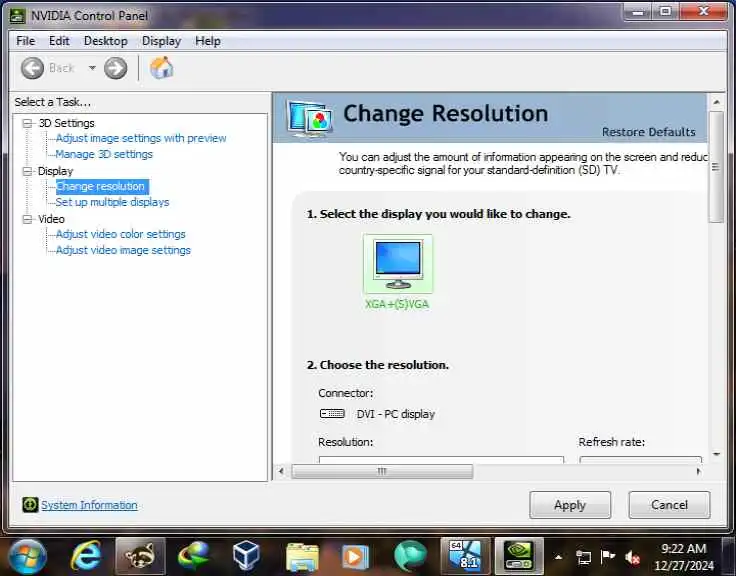Click the Forward arrow navigation button

pos(115,68)
